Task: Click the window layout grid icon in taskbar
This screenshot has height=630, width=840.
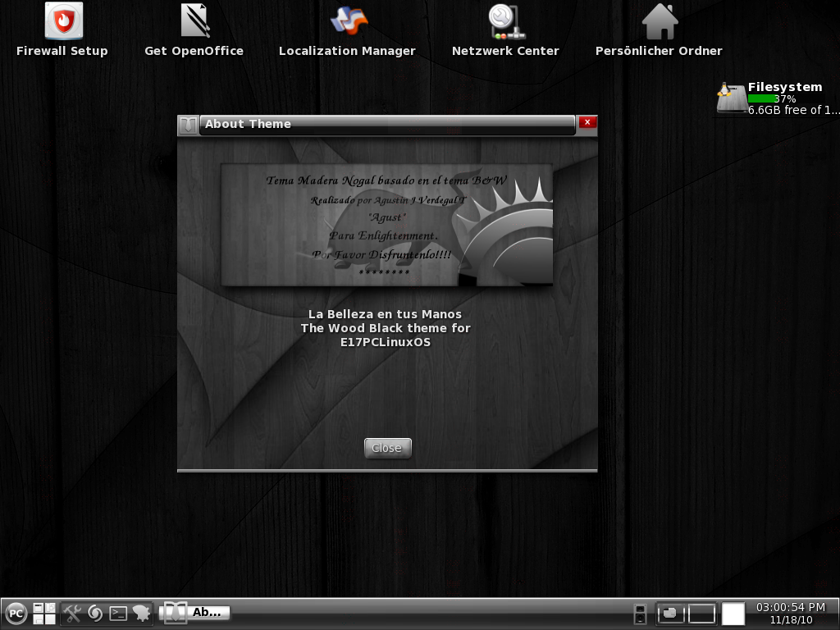Action: [44, 613]
